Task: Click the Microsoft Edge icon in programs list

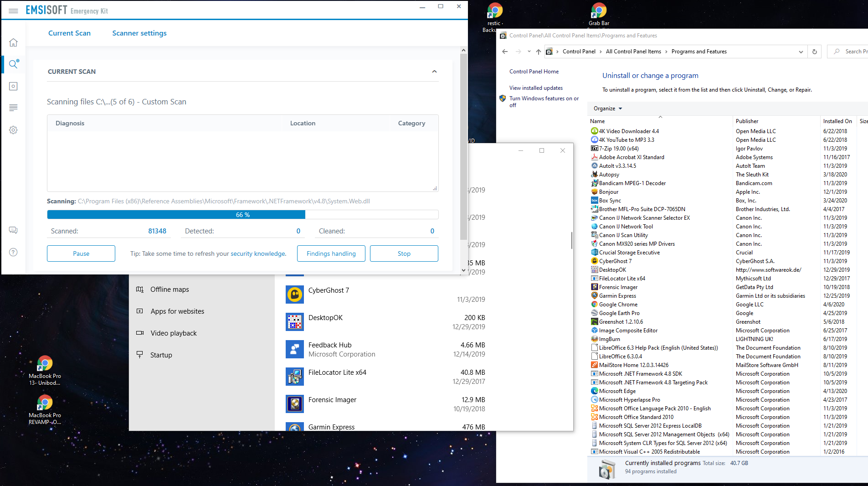Action: point(594,391)
